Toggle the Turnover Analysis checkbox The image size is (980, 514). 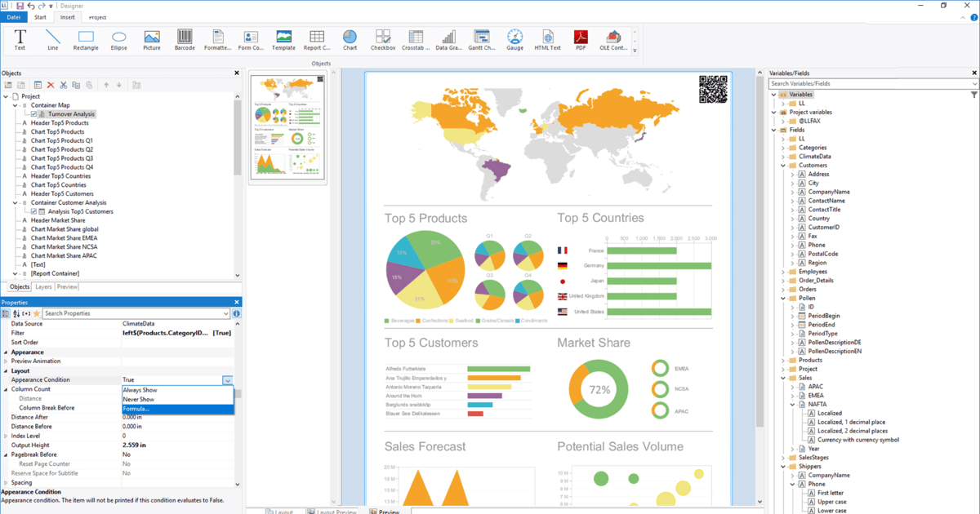[x=34, y=114]
